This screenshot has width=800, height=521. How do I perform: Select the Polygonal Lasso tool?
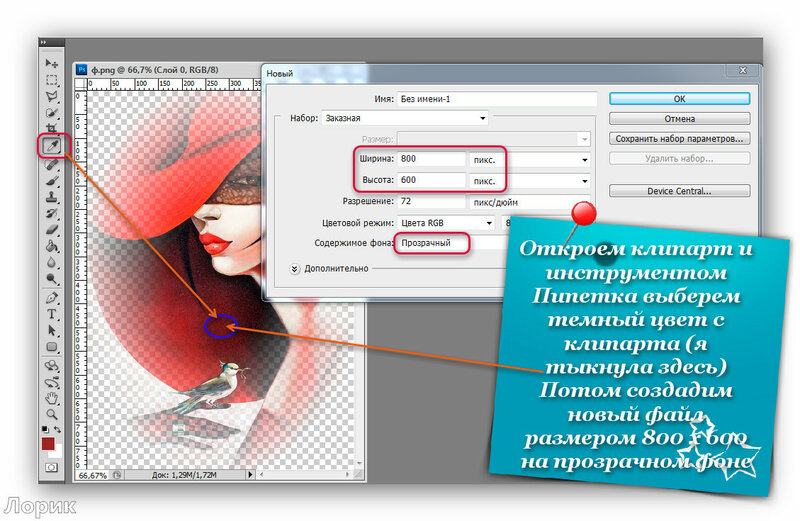pos(52,96)
